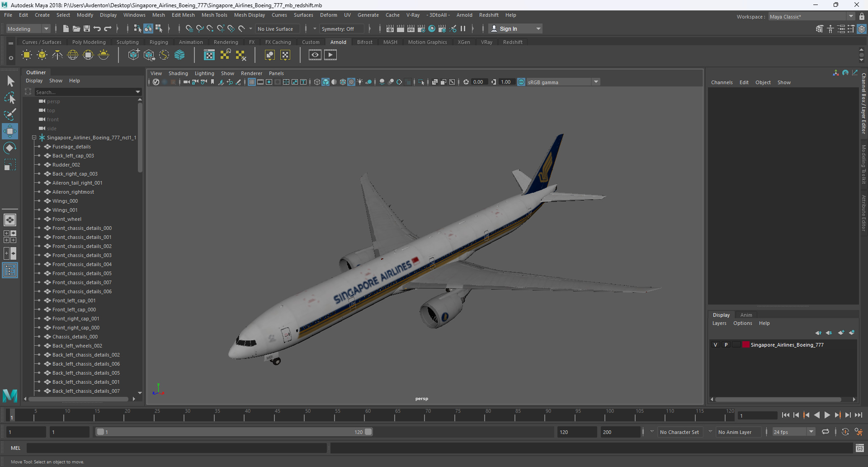Click the Save Scene disk icon

point(87,29)
